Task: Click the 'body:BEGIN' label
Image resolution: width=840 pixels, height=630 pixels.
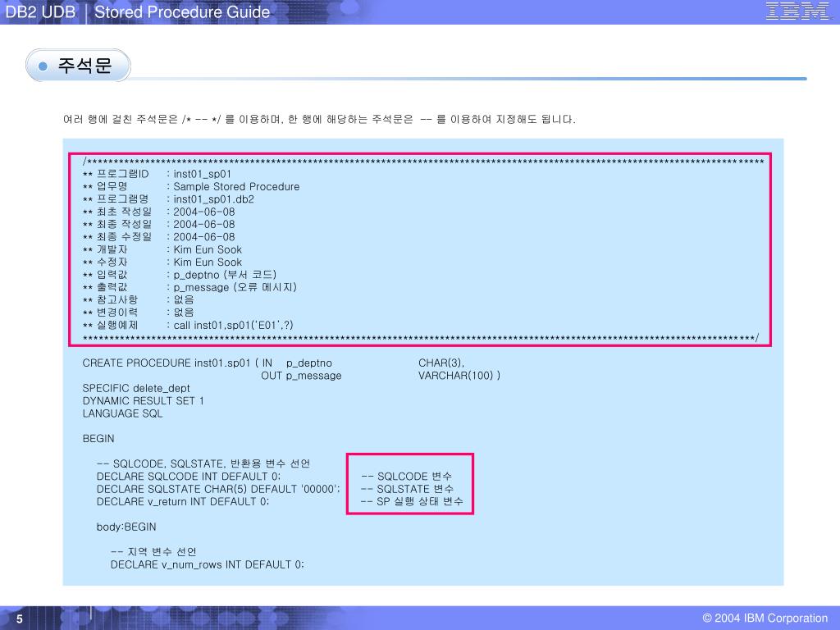Action: pyautogui.click(x=126, y=527)
